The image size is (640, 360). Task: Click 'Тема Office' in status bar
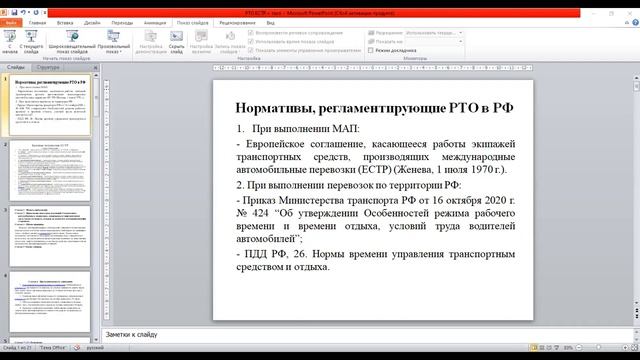click(53, 348)
